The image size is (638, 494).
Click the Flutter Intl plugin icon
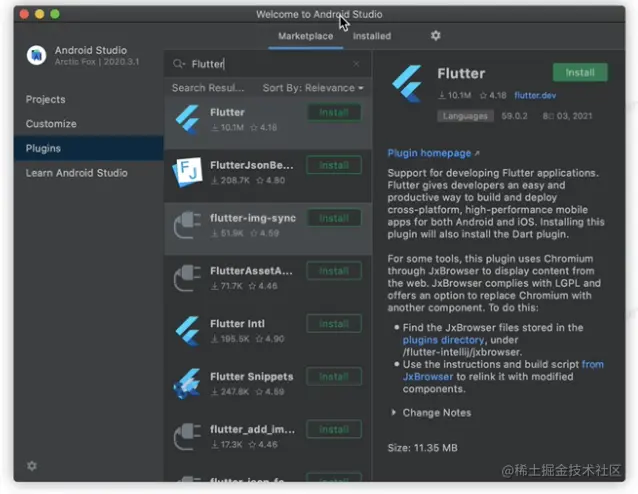[187, 330]
